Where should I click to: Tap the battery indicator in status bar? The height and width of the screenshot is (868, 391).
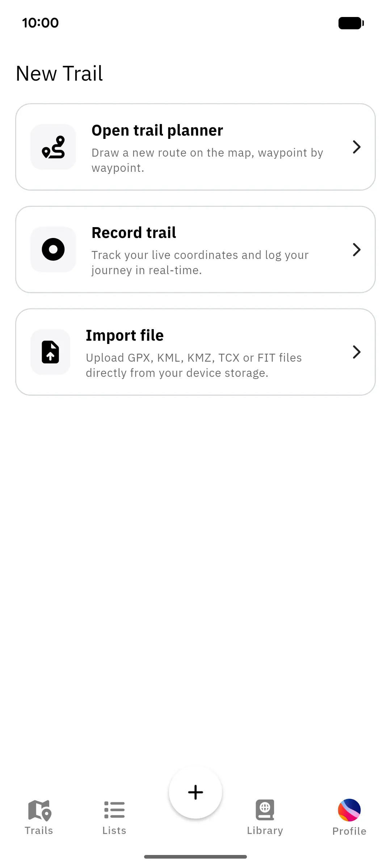351,23
